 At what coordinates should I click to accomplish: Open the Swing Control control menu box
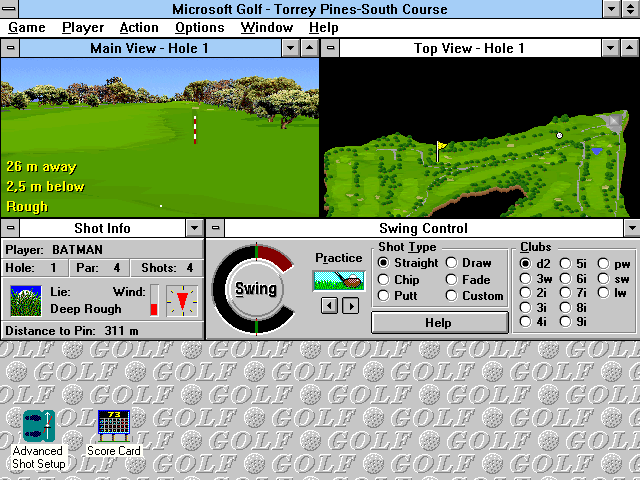pos(215,228)
